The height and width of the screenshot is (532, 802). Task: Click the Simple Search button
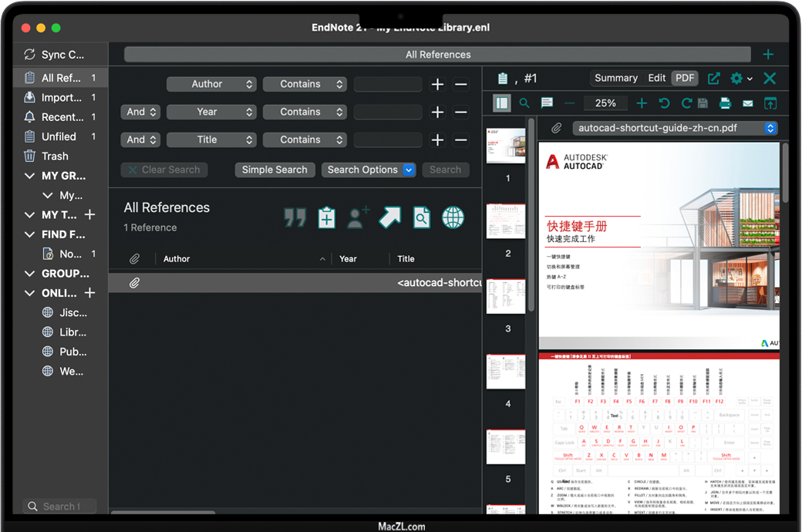[275, 170]
